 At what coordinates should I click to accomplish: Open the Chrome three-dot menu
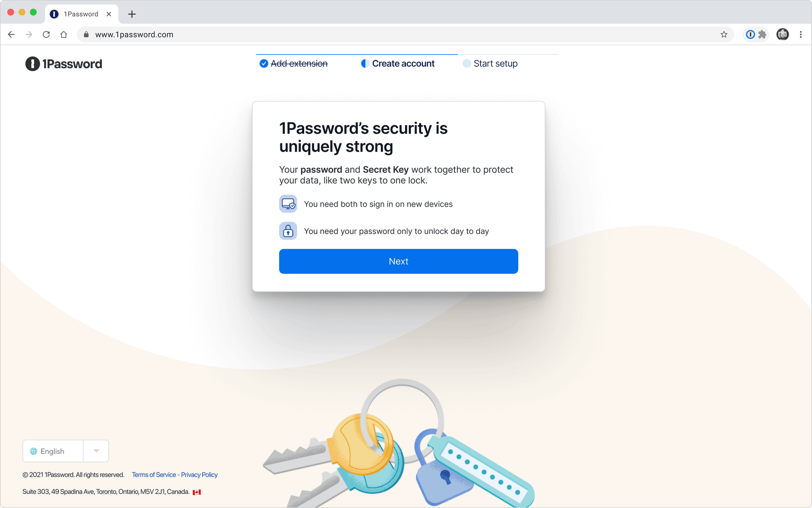click(x=801, y=35)
